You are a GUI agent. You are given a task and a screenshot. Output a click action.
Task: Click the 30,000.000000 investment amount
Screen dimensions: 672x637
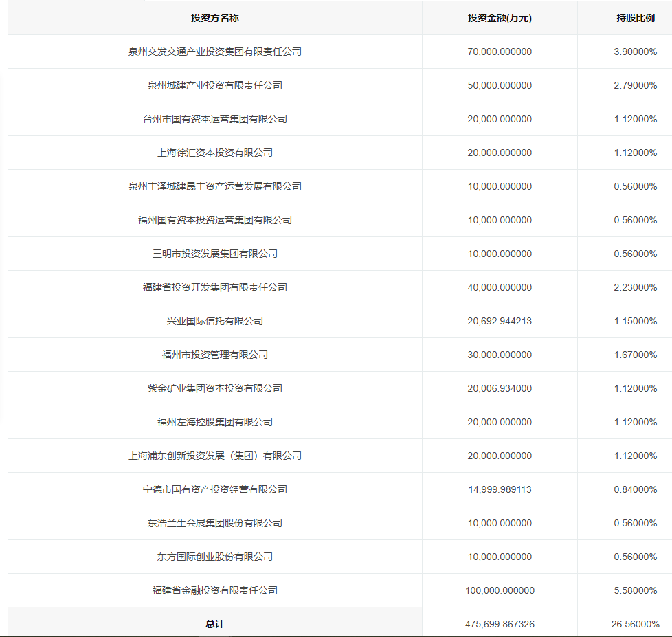(x=500, y=355)
